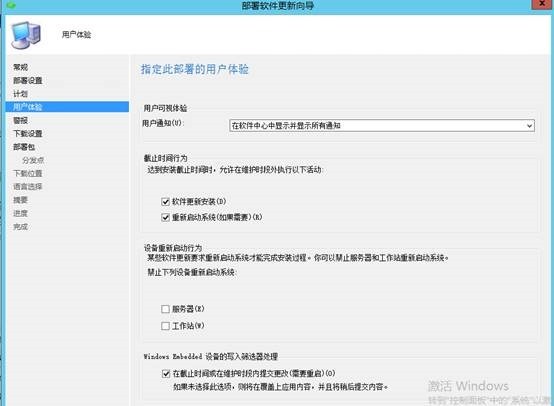The image size is (554, 406).
Task: Click the 用户可视体验 group label
Action: pyautogui.click(x=165, y=108)
